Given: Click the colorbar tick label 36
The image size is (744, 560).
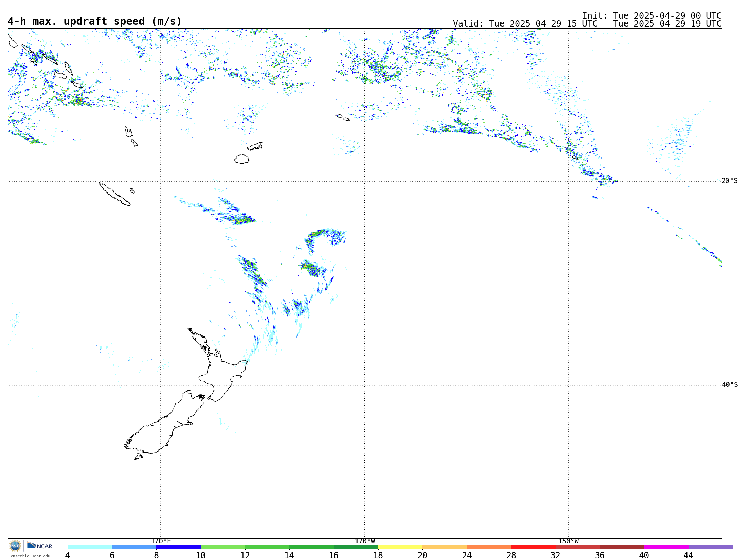Looking at the screenshot, I should tap(600, 556).
